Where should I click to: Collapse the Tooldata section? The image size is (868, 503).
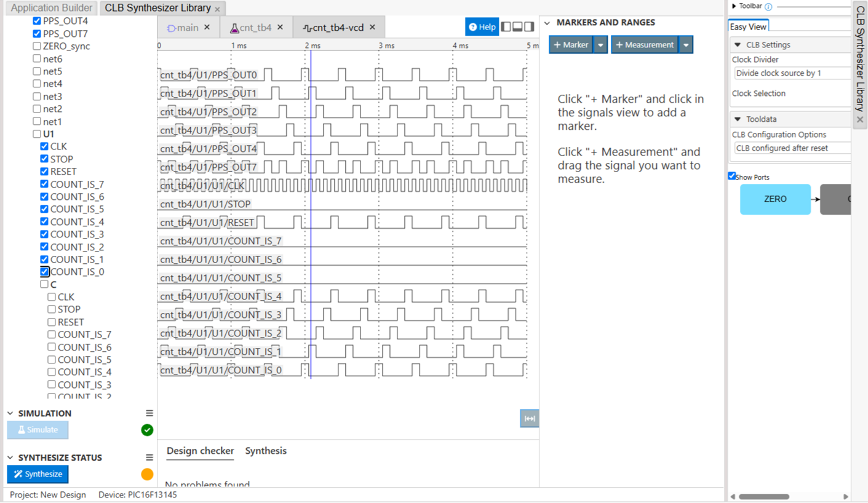click(738, 119)
